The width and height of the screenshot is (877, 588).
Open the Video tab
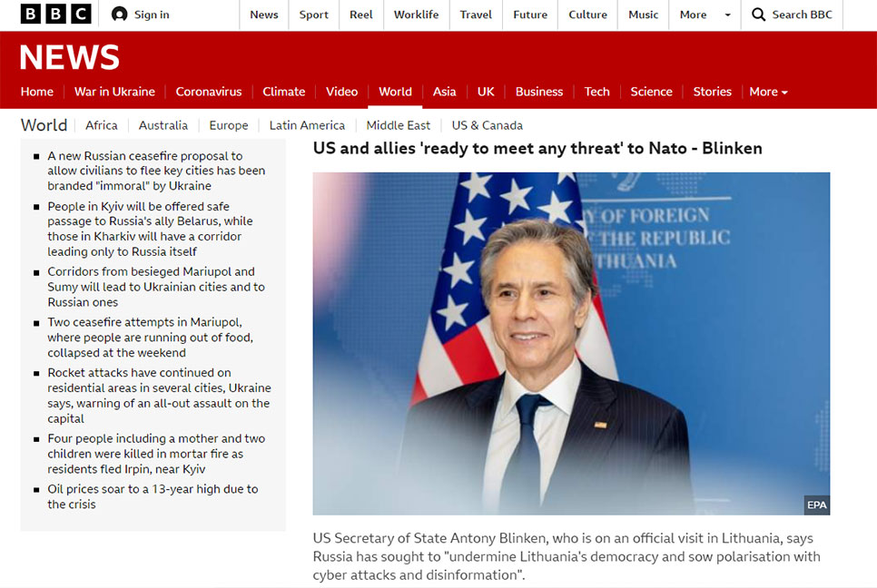[341, 92]
